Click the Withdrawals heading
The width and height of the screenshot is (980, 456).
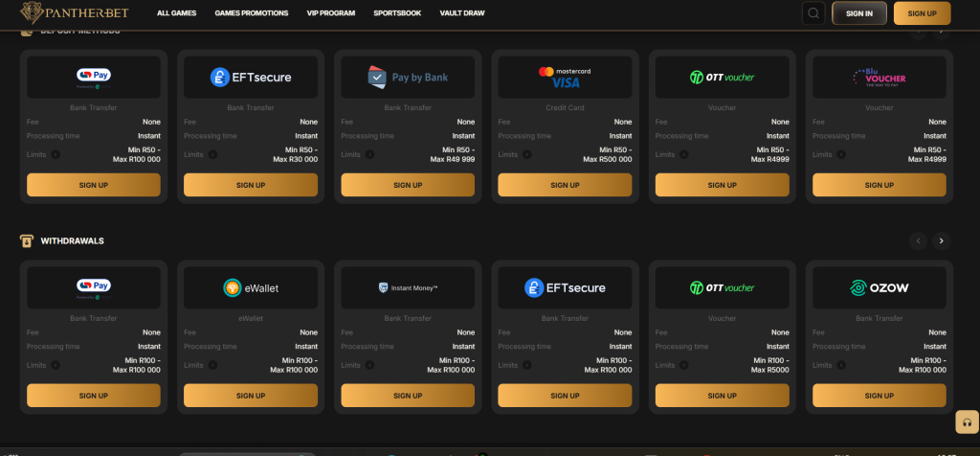point(73,240)
